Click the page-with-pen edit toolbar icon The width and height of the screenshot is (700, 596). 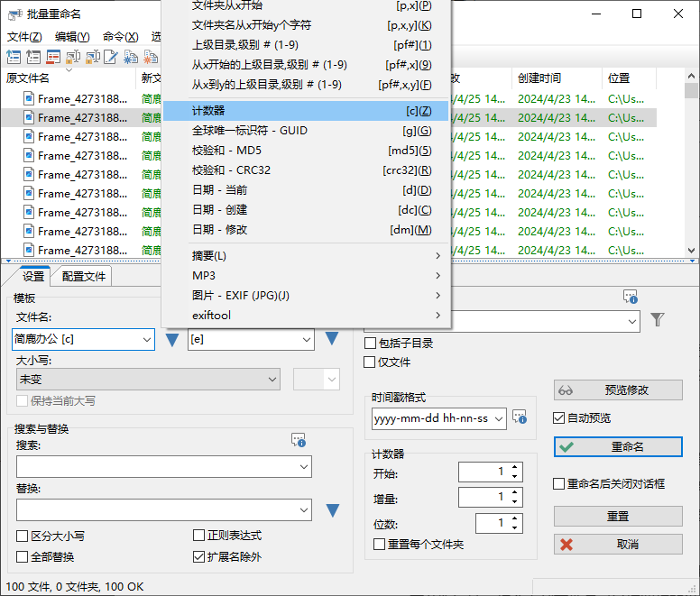point(111,57)
